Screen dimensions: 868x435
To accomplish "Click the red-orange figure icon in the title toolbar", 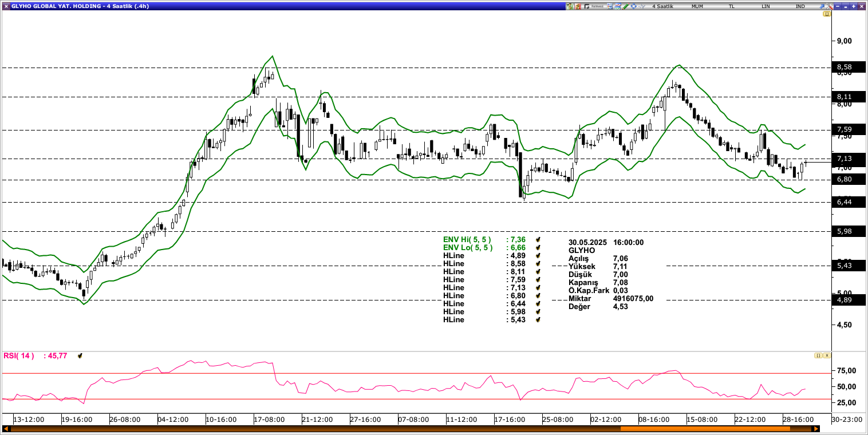I will (578, 6).
